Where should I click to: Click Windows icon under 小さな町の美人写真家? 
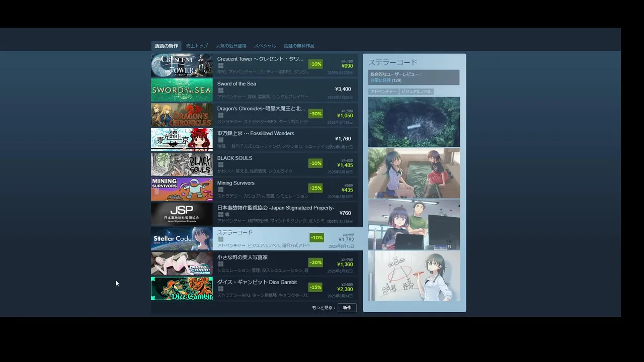coord(220,264)
